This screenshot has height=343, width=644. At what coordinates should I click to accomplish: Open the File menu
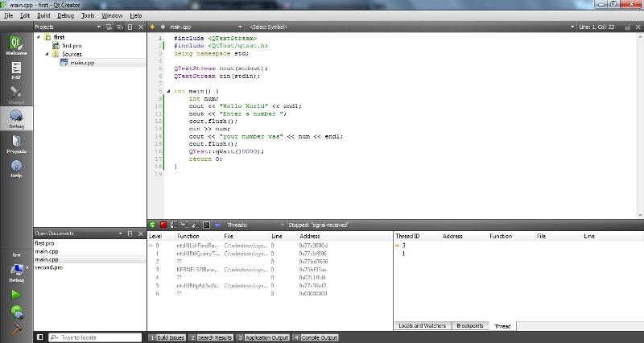click(x=9, y=15)
